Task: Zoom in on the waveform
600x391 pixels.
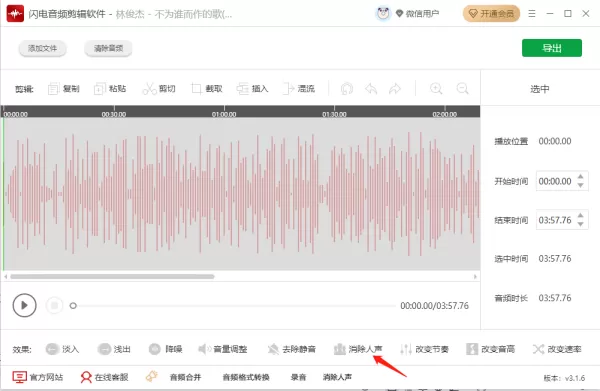Action: click(436, 89)
